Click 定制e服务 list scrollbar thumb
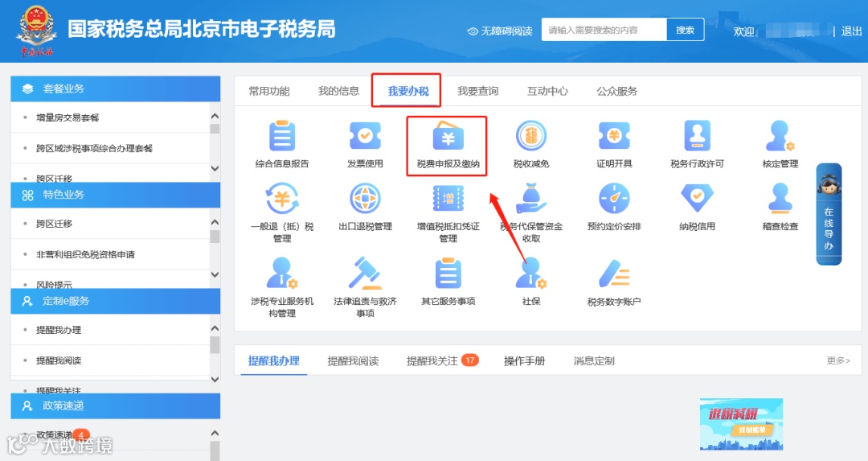The height and width of the screenshot is (461, 868). click(x=215, y=344)
